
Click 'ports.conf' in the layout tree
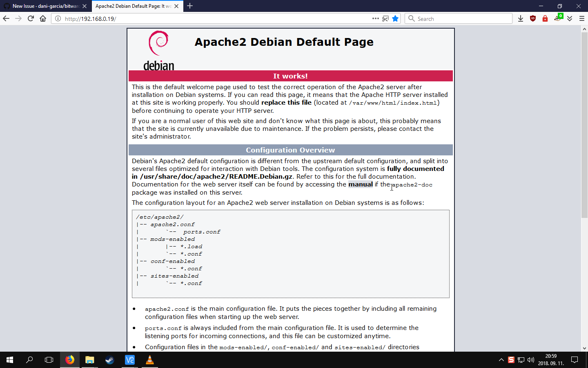pos(202,232)
